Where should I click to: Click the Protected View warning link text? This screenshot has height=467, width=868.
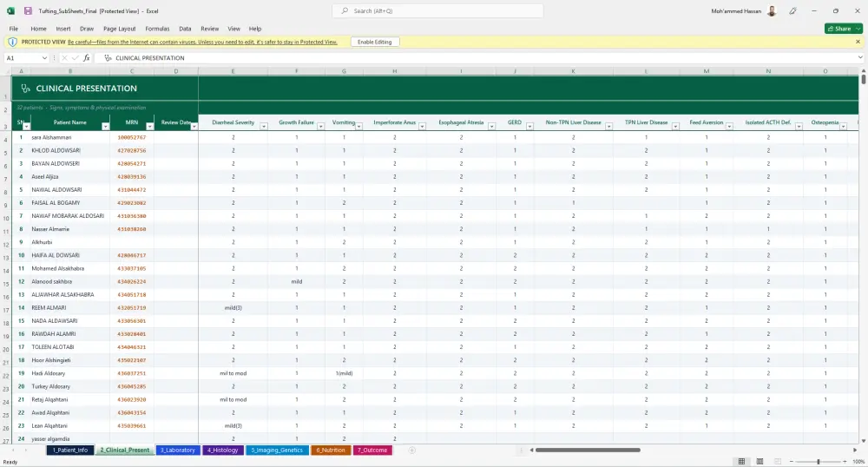[202, 42]
